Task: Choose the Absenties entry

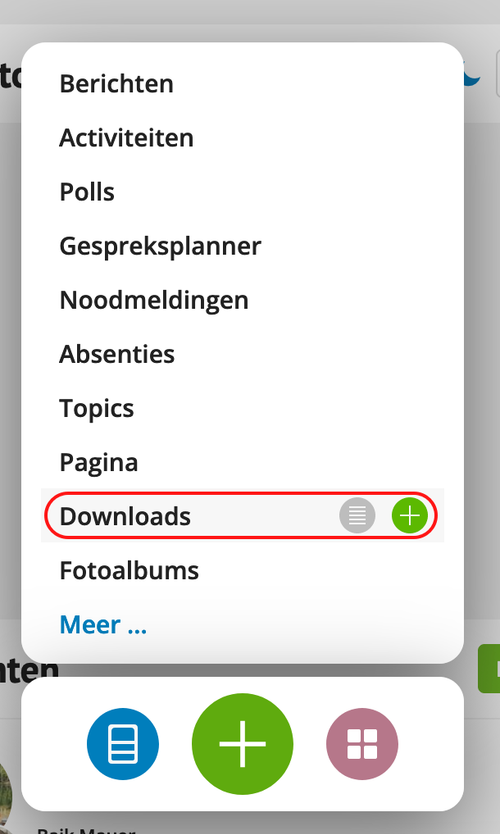Action: point(117,354)
